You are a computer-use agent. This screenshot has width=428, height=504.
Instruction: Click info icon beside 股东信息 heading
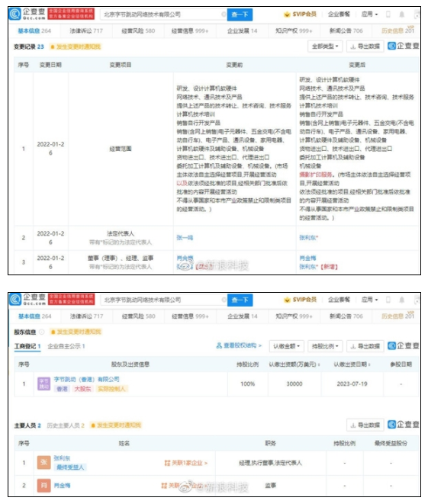pos(41,332)
